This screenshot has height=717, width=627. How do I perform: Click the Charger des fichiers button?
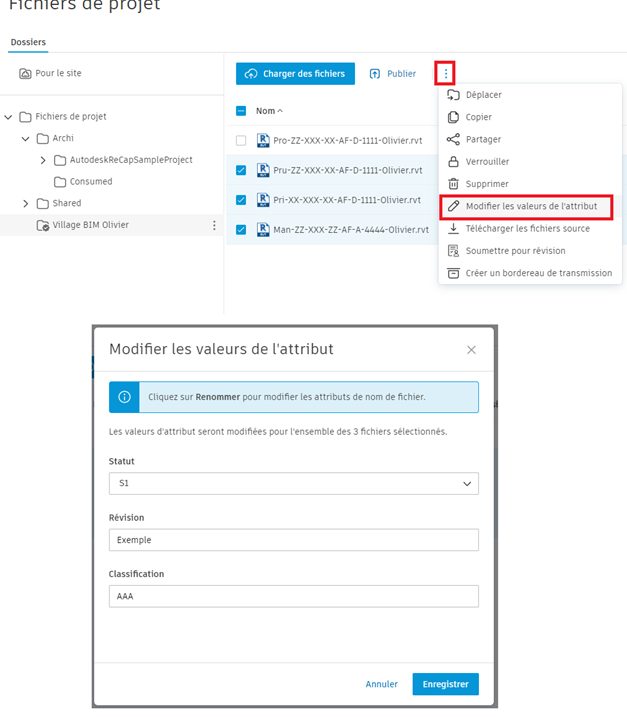point(295,73)
